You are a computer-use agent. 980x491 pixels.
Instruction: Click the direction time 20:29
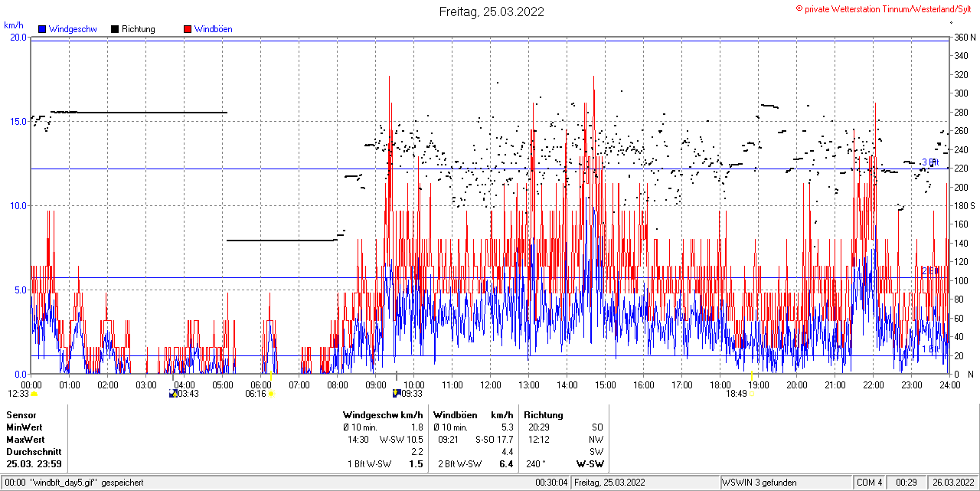tap(538, 427)
